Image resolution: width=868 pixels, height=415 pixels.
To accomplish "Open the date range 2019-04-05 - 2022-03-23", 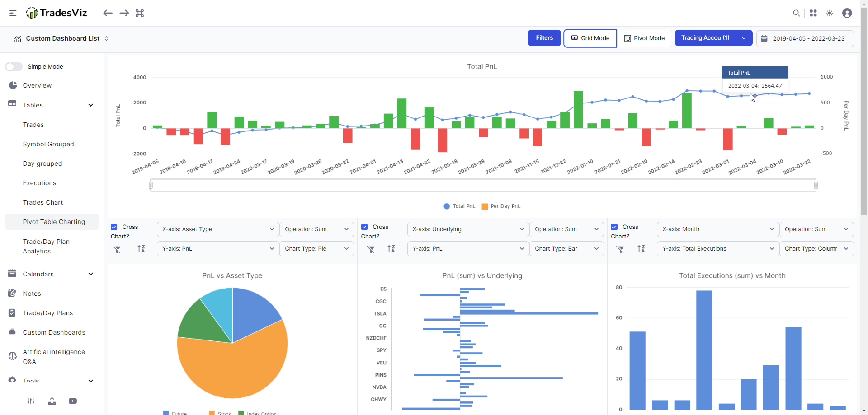I will [x=805, y=38].
